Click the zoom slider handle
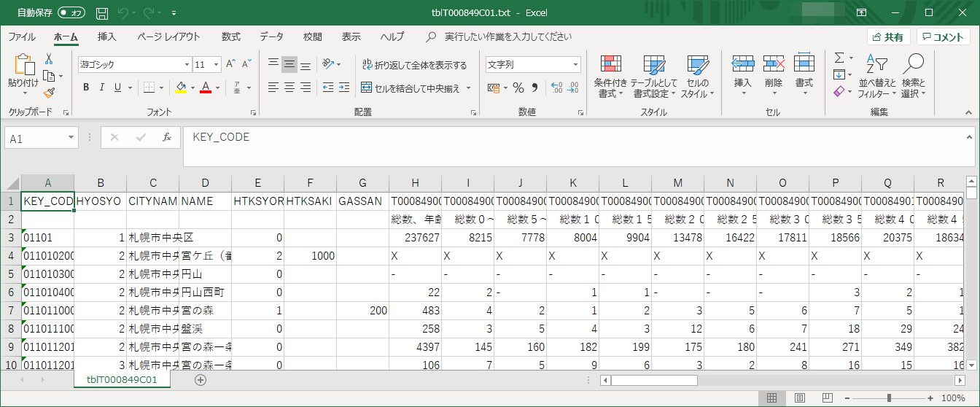The width and height of the screenshot is (980, 407). [x=889, y=398]
